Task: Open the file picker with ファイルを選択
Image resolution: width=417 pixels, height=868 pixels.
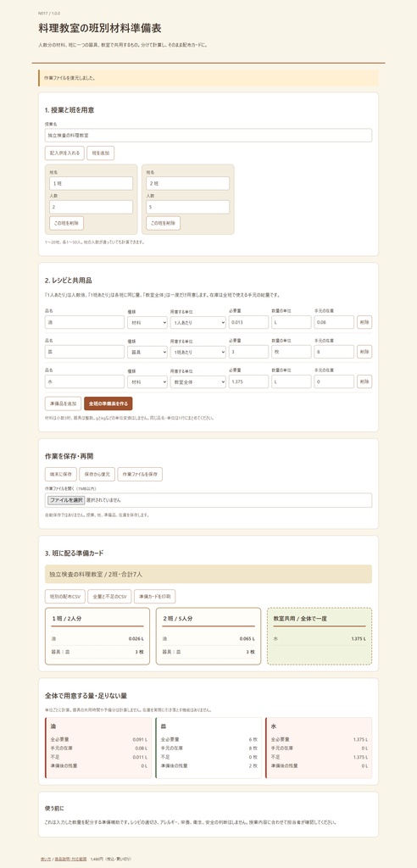Action: click(x=66, y=500)
